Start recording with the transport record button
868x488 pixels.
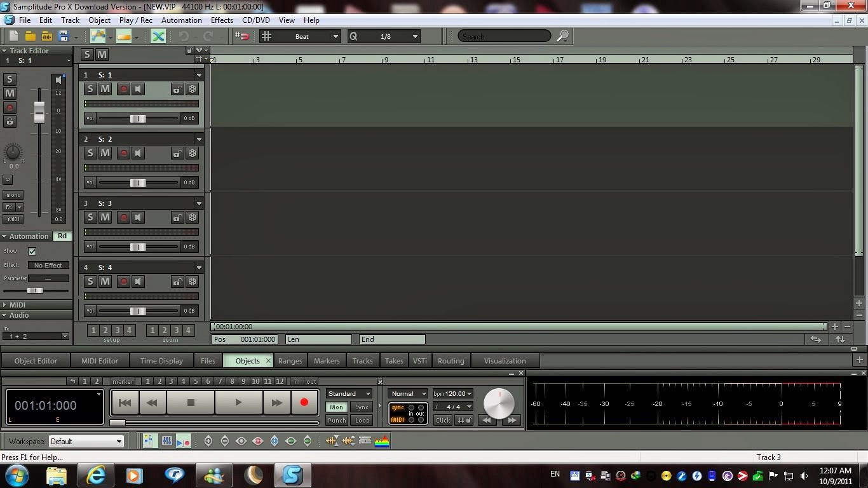[304, 402]
